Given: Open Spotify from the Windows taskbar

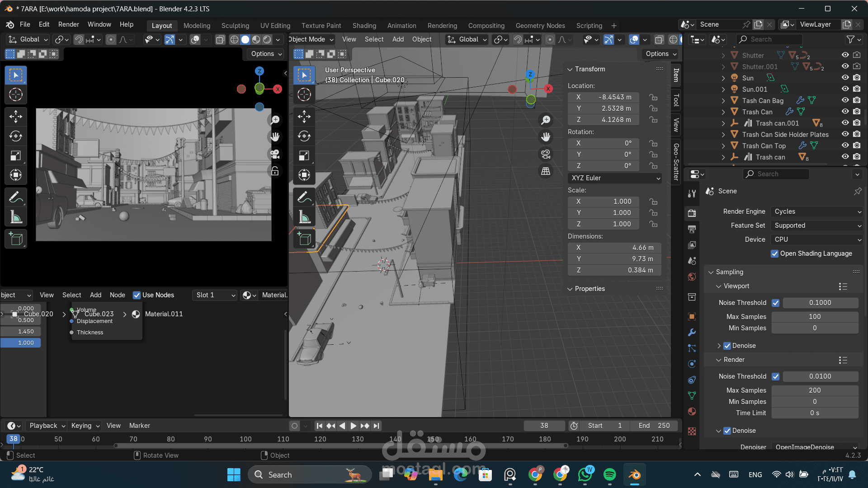Looking at the screenshot, I should [x=609, y=474].
